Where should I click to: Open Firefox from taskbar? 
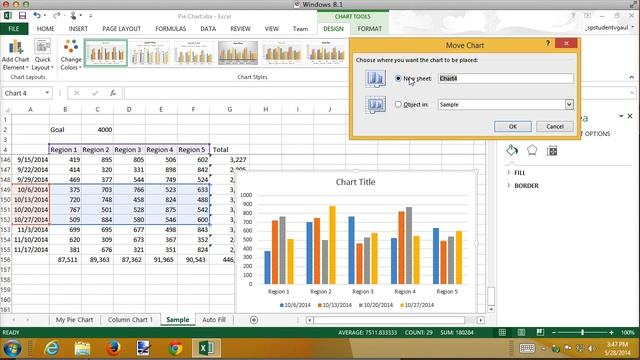[113, 348]
